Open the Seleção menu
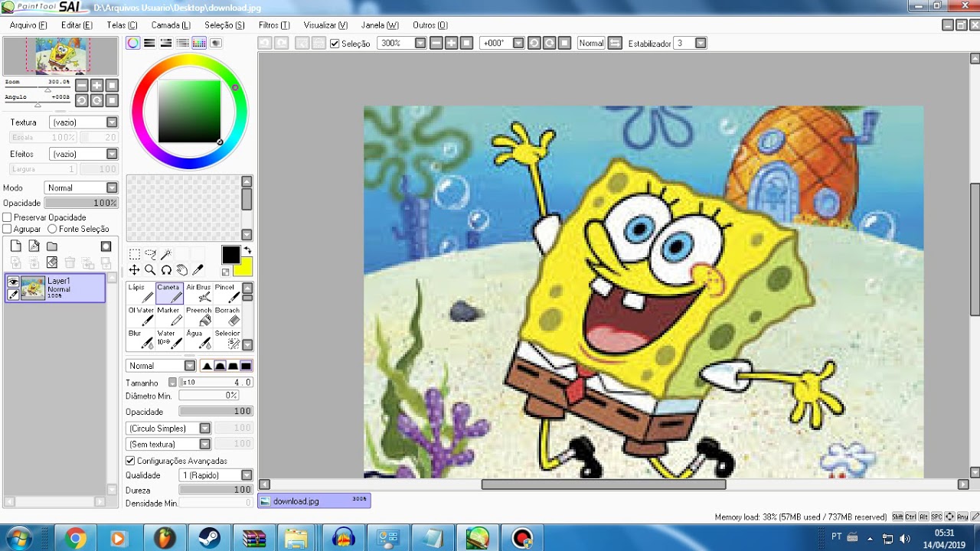The width and height of the screenshot is (980, 551). pyautogui.click(x=224, y=25)
